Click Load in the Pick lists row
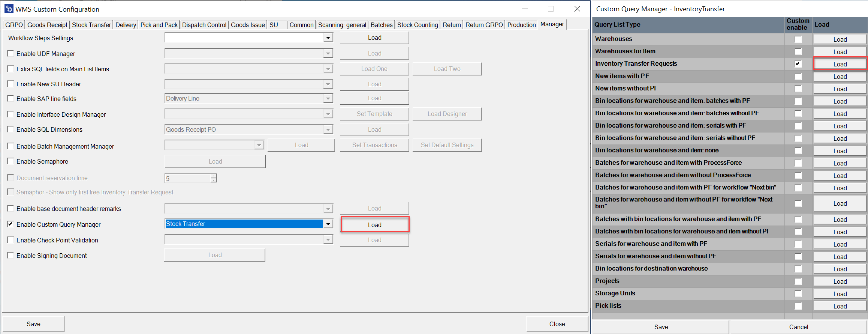868x334 pixels. click(x=840, y=306)
